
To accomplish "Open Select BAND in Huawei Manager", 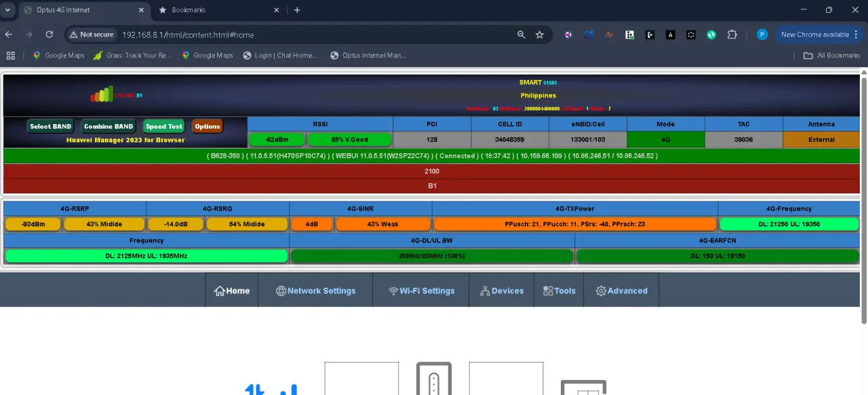I will coord(50,126).
